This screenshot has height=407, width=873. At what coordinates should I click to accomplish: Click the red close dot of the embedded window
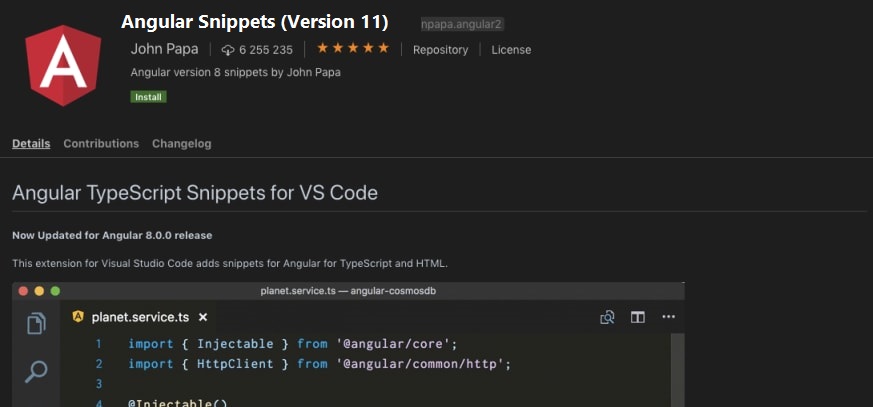[x=23, y=291]
